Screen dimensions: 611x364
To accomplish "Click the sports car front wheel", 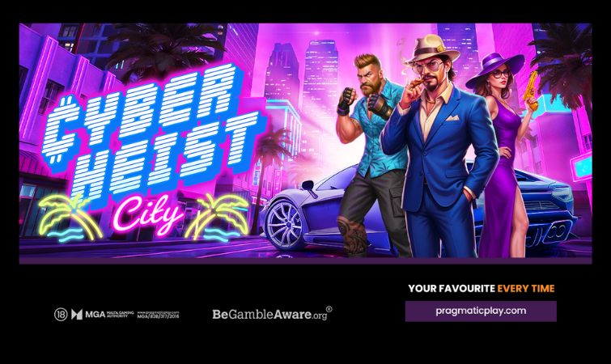I will click(284, 225).
